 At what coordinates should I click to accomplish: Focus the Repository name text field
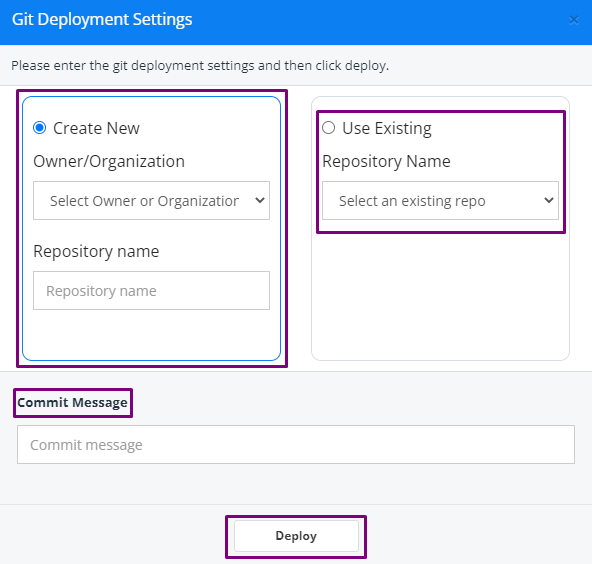pos(151,290)
